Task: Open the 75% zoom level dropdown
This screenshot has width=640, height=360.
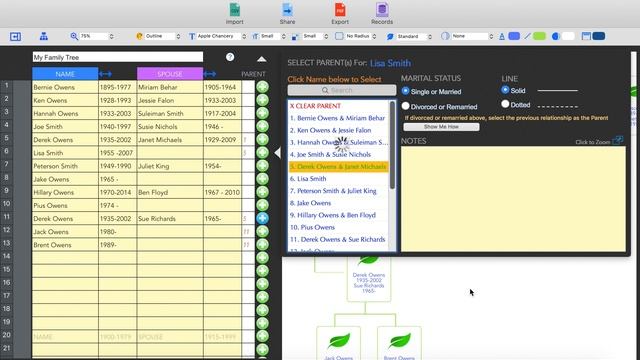Action: click(97, 36)
